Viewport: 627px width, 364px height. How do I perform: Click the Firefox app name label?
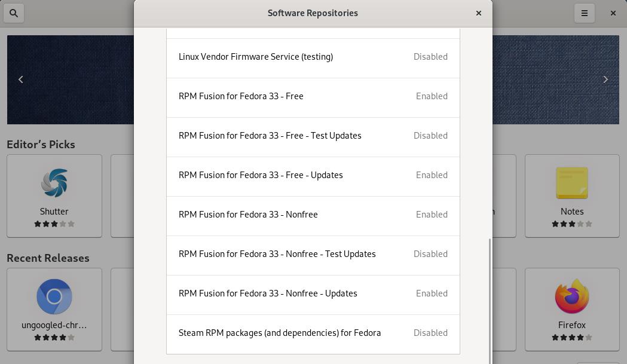572,325
